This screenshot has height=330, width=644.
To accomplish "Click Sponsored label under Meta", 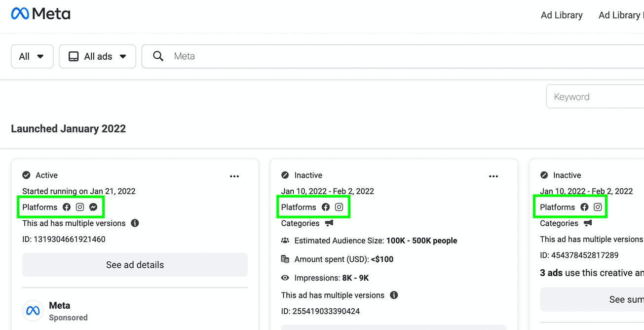I will coord(68,318).
